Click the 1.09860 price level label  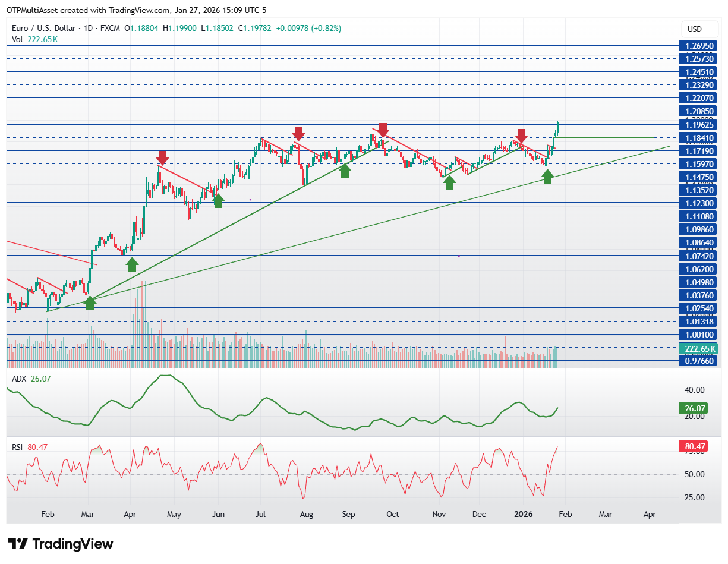(x=699, y=229)
